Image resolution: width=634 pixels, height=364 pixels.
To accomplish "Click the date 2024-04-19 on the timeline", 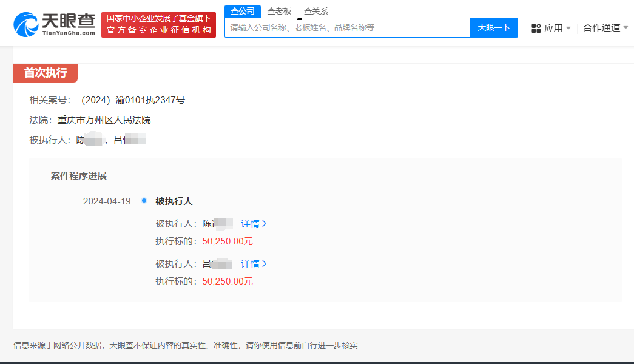I will (106, 201).
